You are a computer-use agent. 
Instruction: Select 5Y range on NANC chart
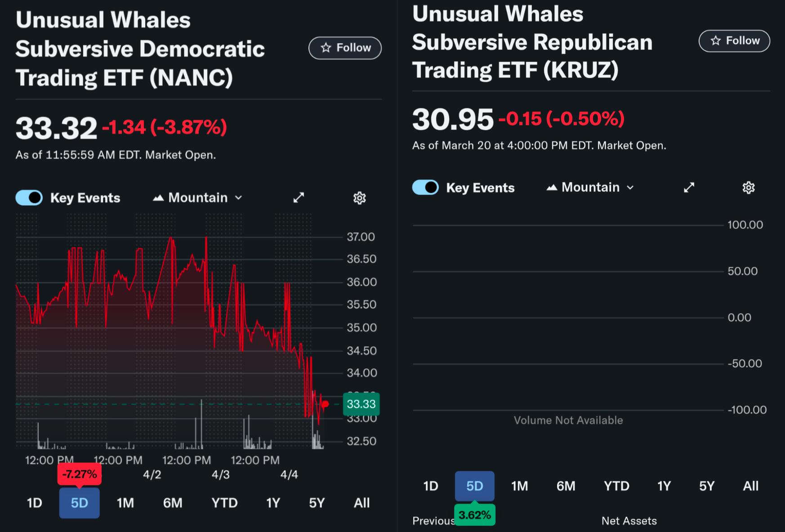(317, 503)
